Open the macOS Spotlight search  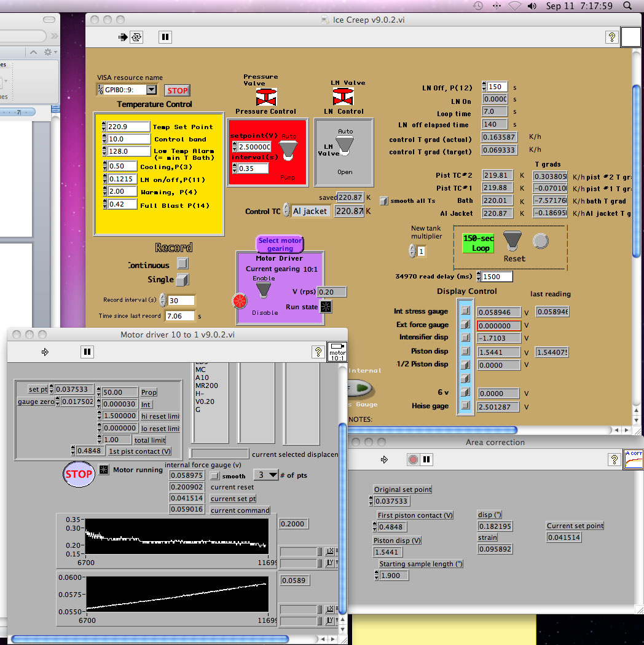coord(627,6)
